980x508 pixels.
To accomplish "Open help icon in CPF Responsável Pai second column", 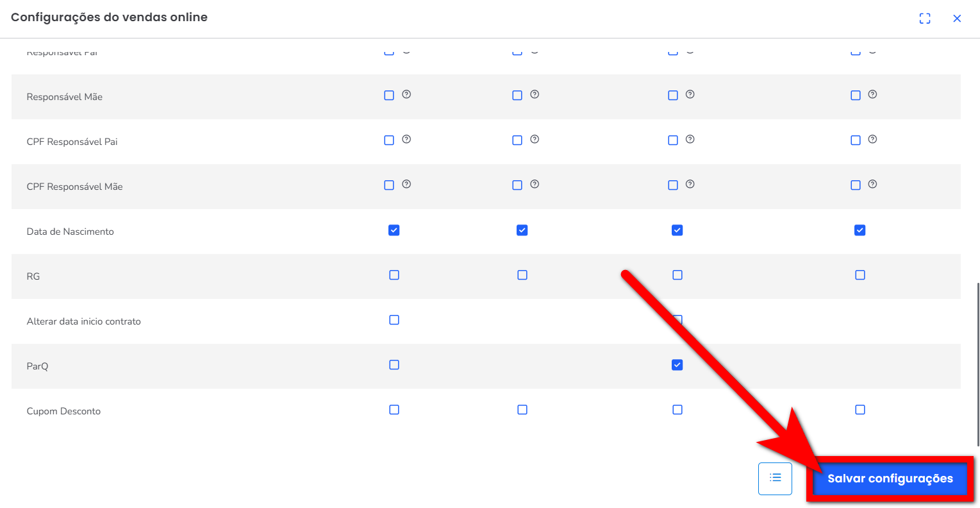I will point(535,139).
